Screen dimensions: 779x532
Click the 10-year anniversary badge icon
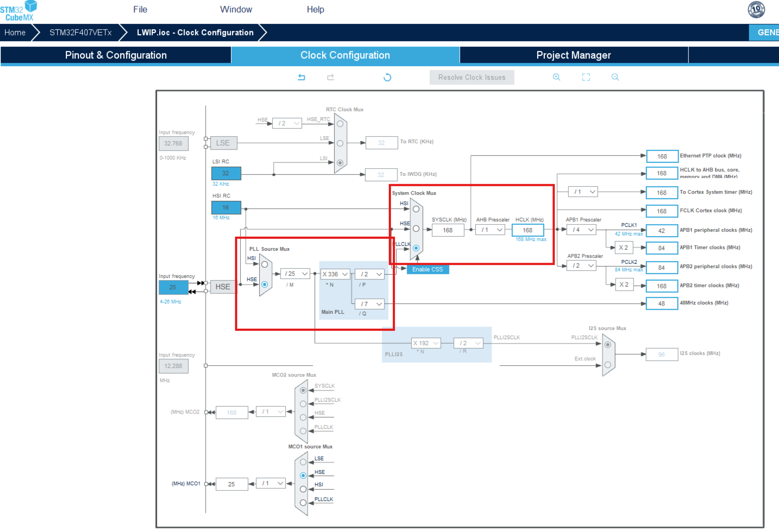pos(756,9)
